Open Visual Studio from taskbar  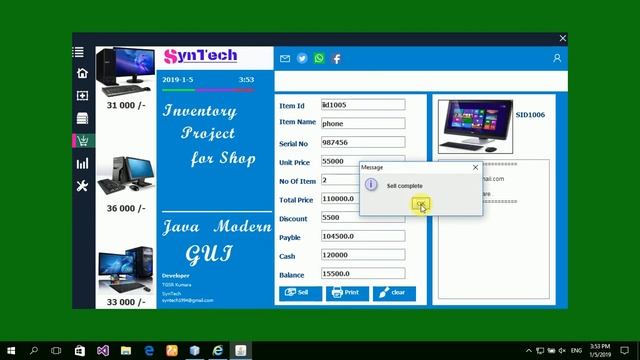[x=103, y=350]
